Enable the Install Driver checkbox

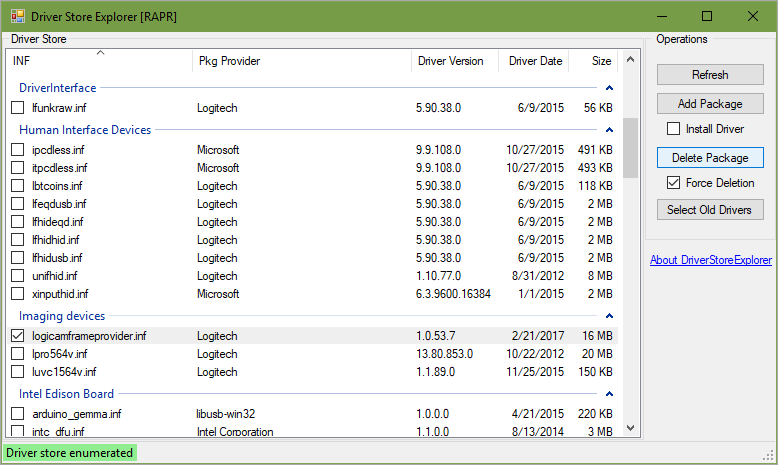pyautogui.click(x=674, y=129)
